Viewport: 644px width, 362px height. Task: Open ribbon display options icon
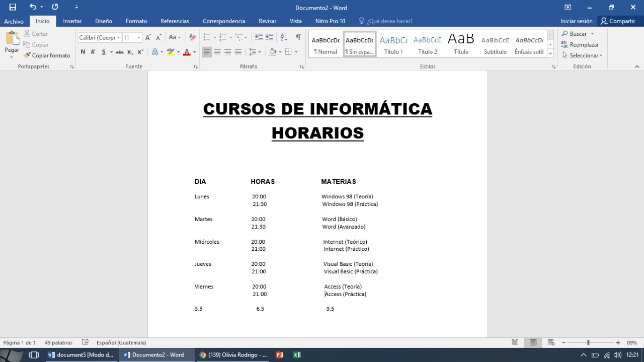click(x=568, y=7)
